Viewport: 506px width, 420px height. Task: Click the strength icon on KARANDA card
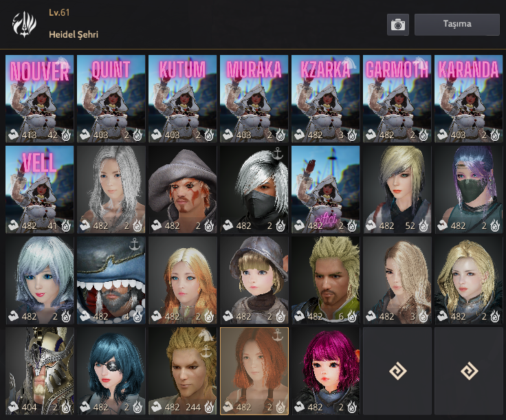pyautogui.click(x=443, y=135)
